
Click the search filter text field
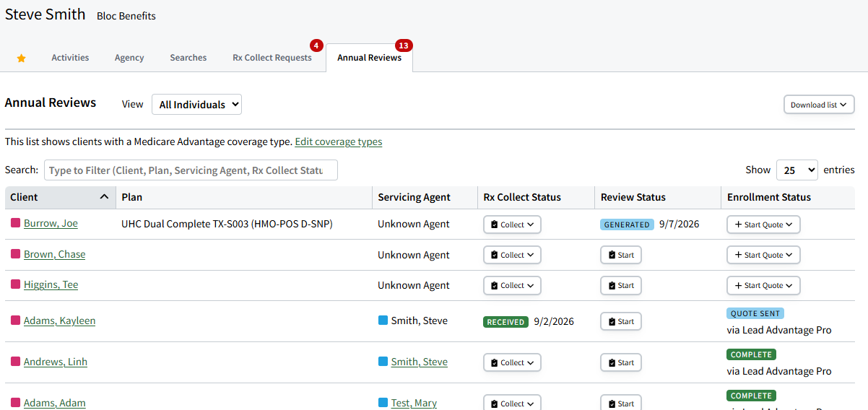pos(191,170)
